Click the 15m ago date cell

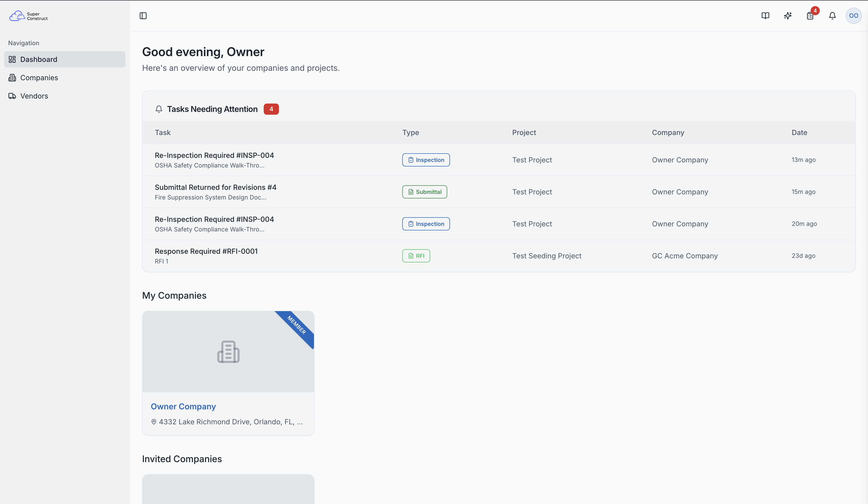[803, 192]
